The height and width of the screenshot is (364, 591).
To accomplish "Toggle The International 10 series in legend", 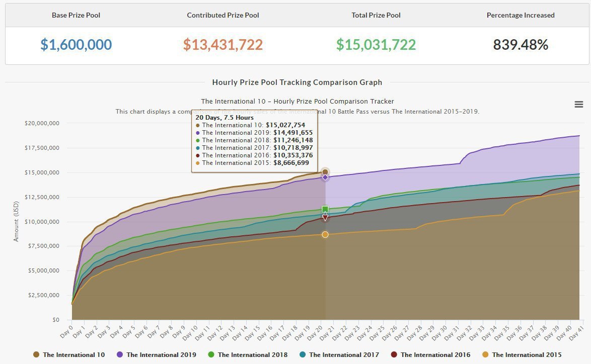I will point(69,354).
